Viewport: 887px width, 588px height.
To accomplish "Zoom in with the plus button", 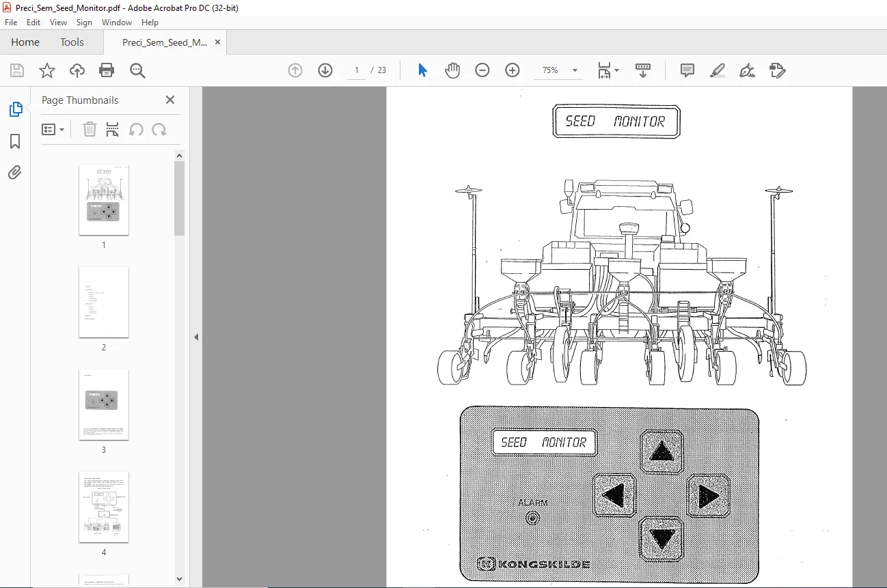I will (x=513, y=70).
